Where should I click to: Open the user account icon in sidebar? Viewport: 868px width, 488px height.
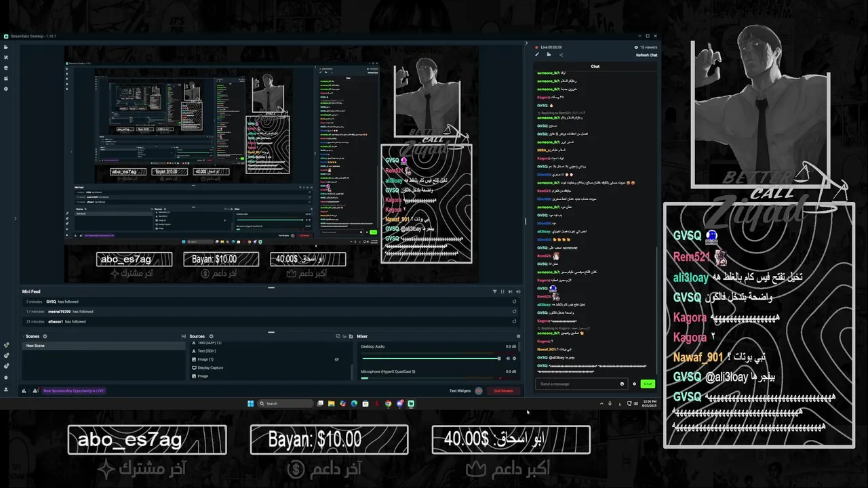click(6, 389)
